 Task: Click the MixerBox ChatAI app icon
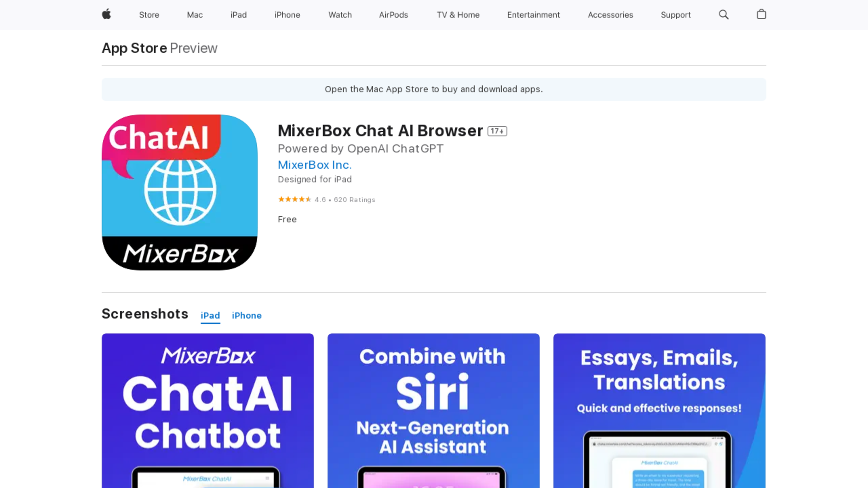180,192
